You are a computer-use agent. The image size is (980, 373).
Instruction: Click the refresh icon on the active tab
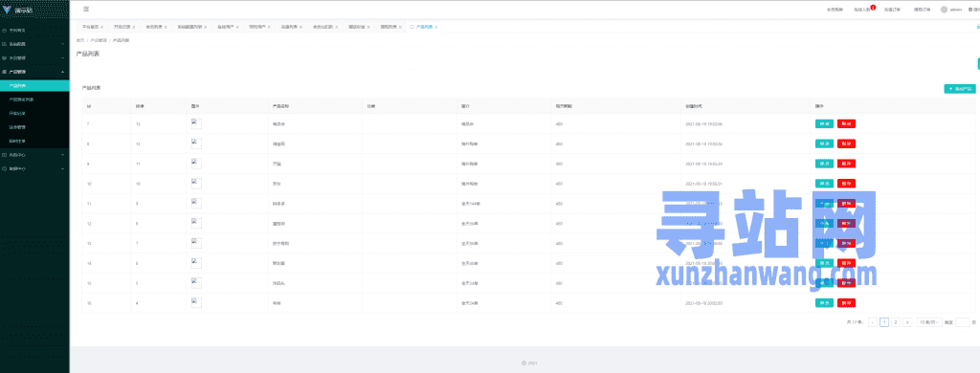[412, 28]
